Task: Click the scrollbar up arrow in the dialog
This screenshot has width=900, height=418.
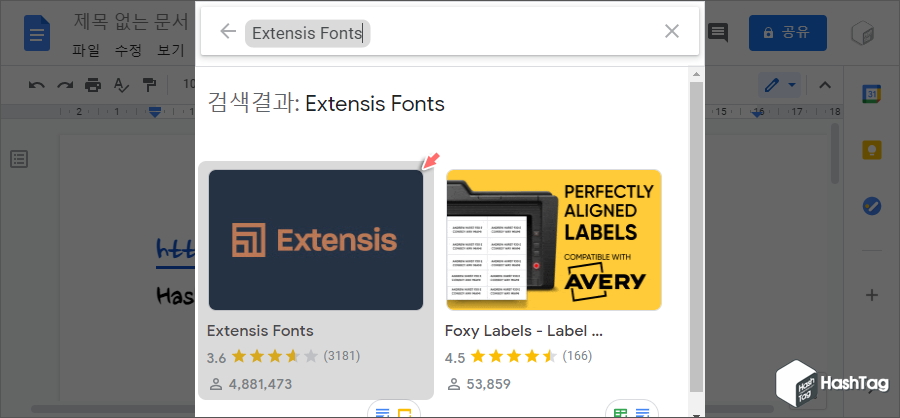Action: coord(696,74)
